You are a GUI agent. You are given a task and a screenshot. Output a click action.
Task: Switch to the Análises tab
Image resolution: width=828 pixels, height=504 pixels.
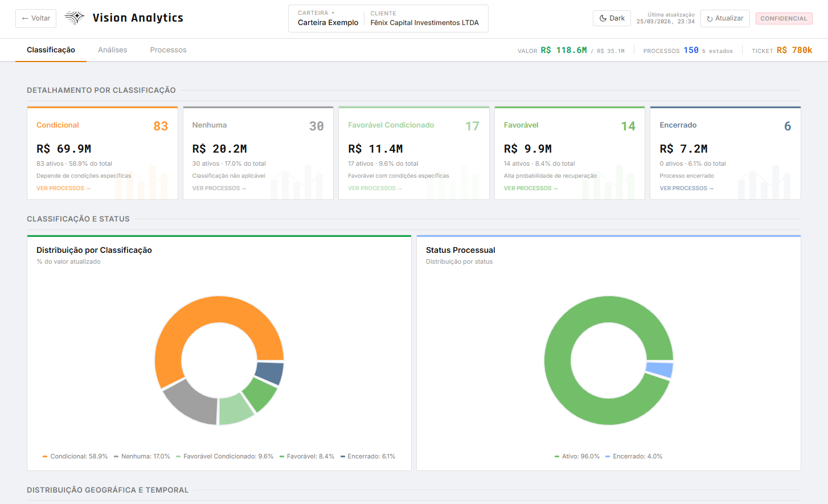112,50
